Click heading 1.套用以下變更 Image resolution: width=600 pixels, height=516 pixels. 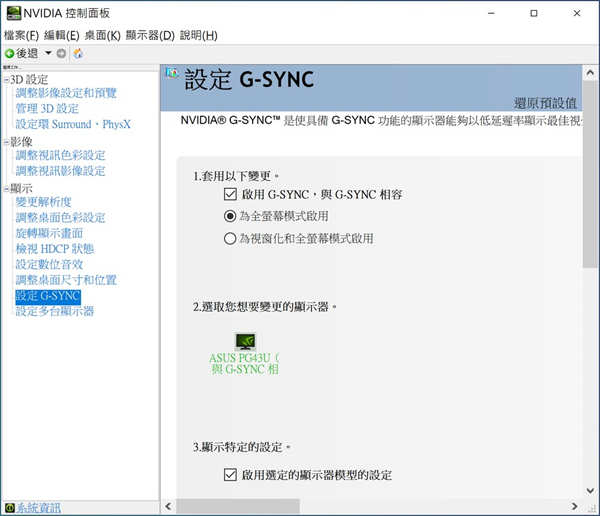(x=236, y=176)
